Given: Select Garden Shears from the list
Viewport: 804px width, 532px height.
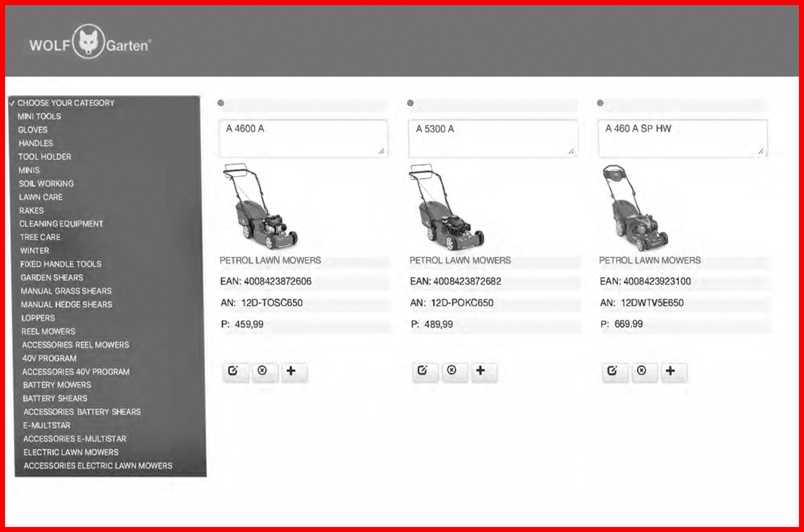Looking at the screenshot, I should pyautogui.click(x=52, y=278).
